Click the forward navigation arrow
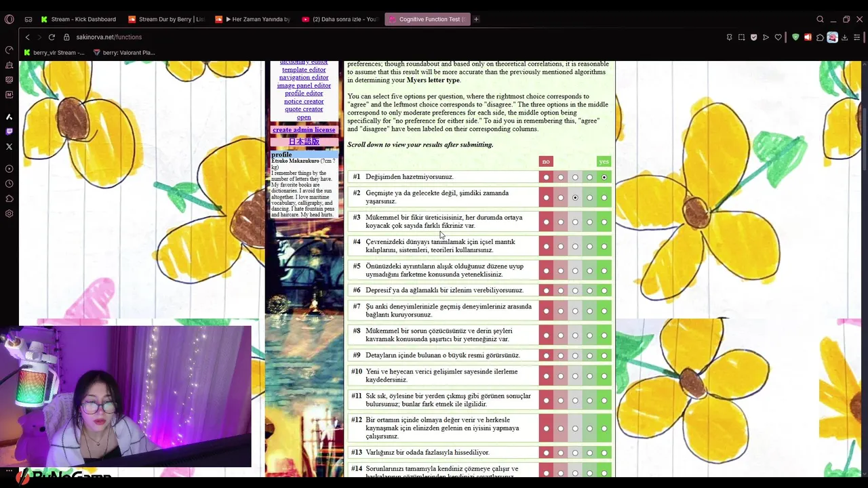The width and height of the screenshot is (868, 488). pyautogui.click(x=39, y=37)
